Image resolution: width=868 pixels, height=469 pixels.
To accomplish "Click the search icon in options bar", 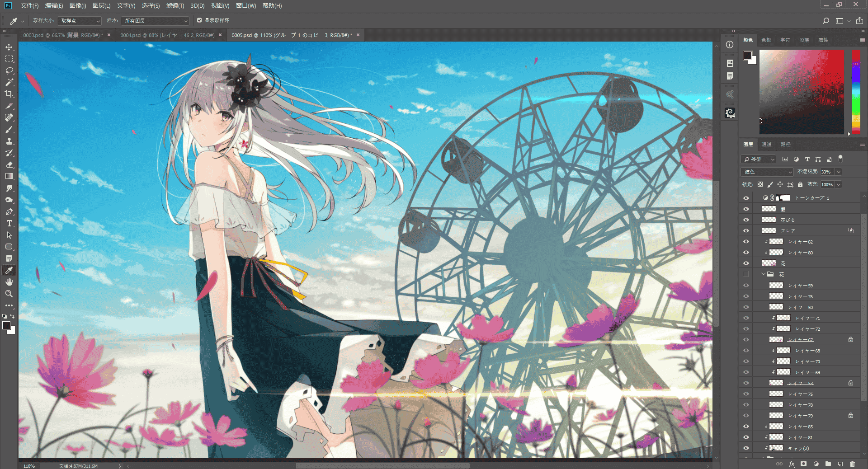I will point(826,21).
